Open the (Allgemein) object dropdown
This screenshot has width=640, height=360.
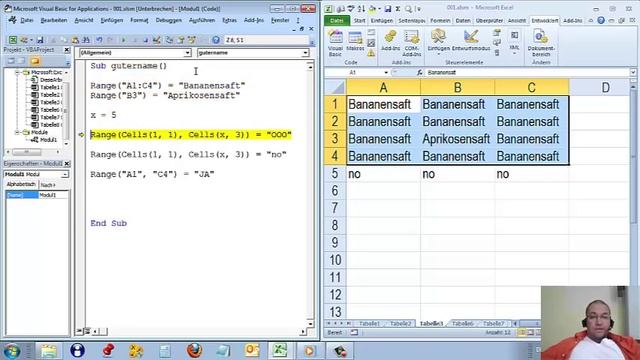click(x=187, y=53)
